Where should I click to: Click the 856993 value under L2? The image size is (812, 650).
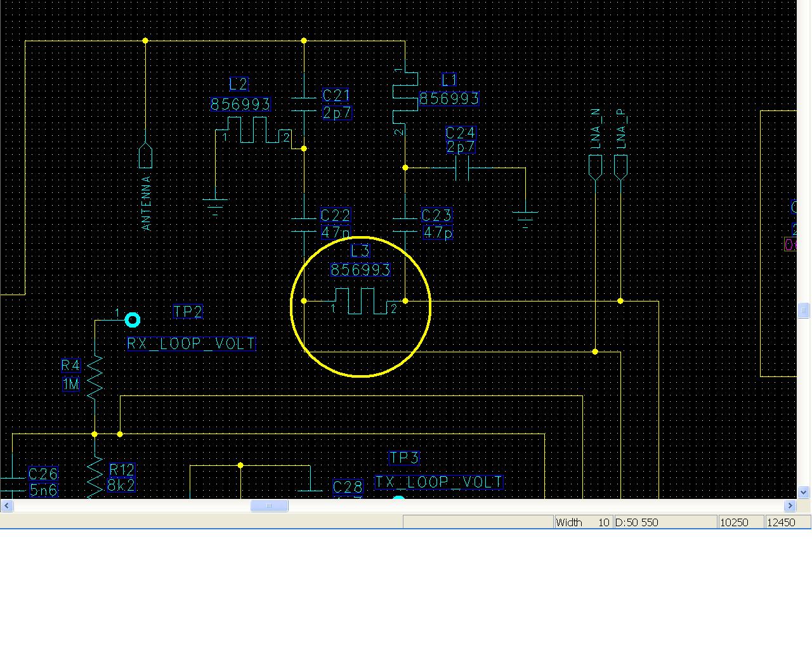click(x=240, y=104)
